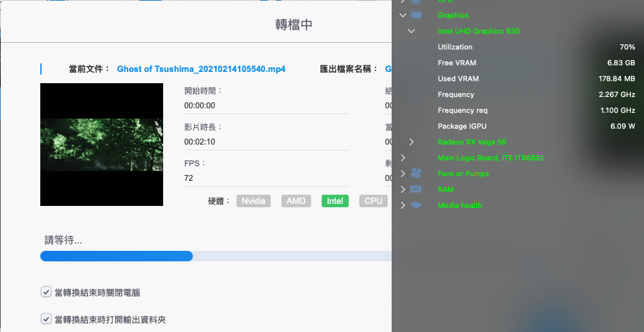
Task: Click the Frequency row label
Action: tap(456, 94)
